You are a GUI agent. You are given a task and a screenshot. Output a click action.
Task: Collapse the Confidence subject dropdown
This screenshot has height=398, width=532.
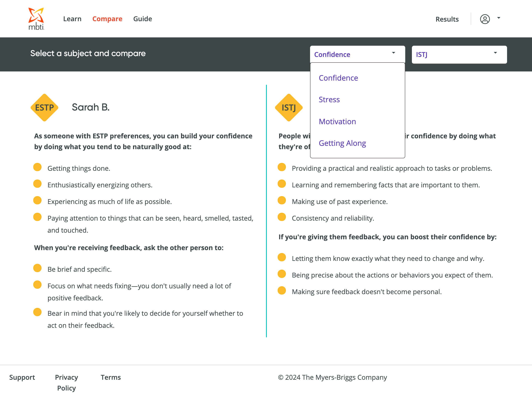pos(357,55)
